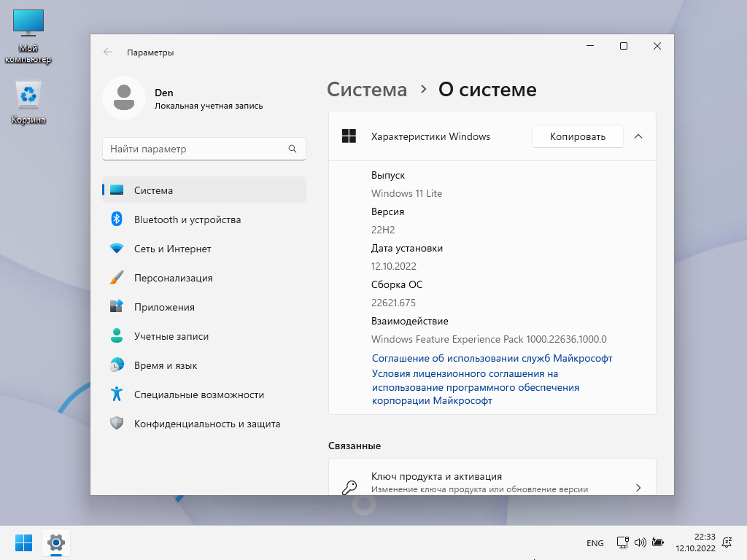Open the Приложения settings page
Viewport: 747px width, 560px height.
pos(164,307)
